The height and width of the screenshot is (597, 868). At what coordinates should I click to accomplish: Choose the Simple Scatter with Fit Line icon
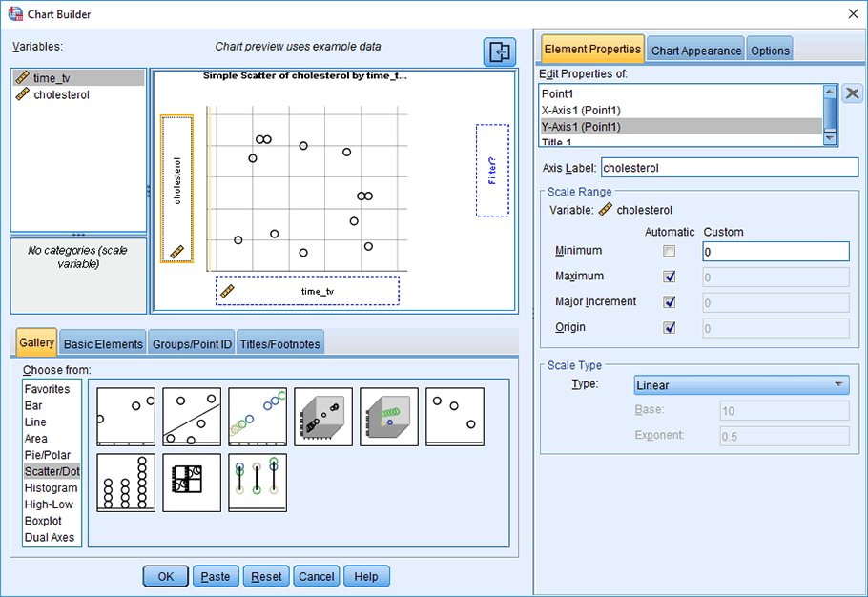click(192, 417)
